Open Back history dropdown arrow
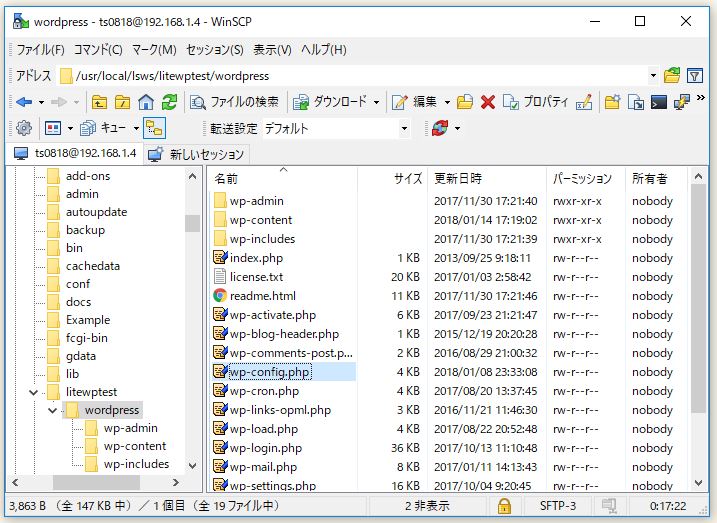The width and height of the screenshot is (717, 523). 41,102
